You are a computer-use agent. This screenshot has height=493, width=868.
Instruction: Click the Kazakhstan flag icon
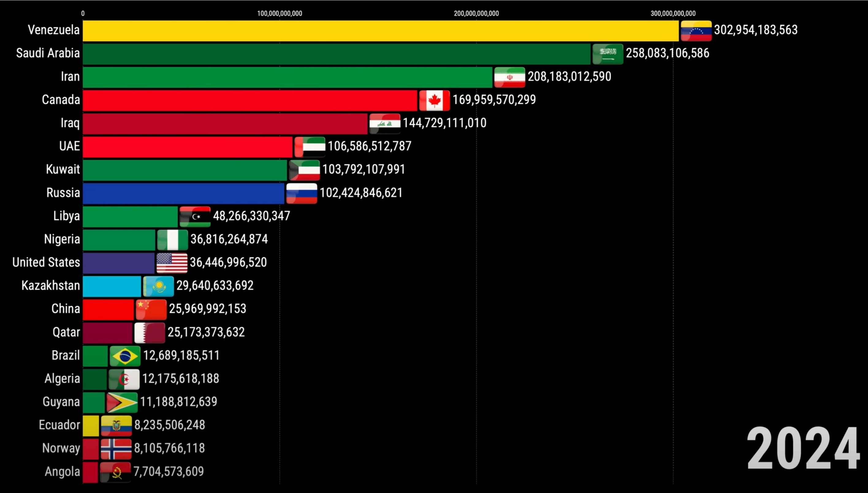point(158,286)
